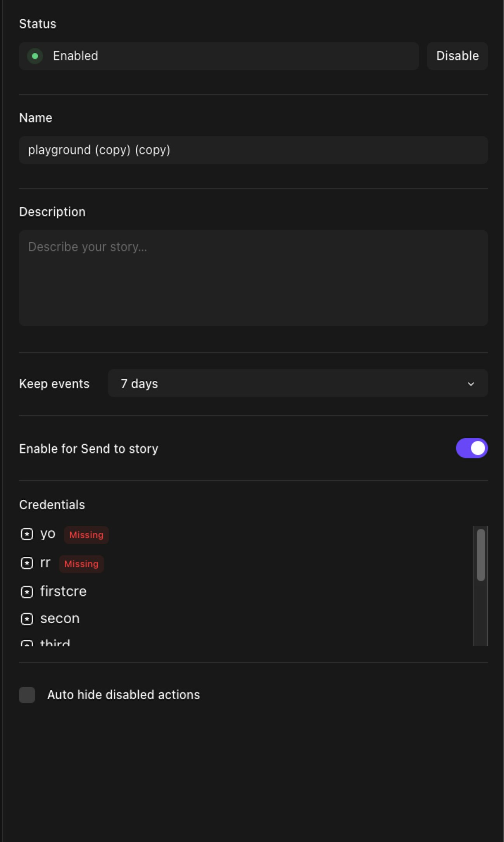Viewport: 504px width, 842px height.
Task: Click the credentials list scrollbar
Action: tap(481, 555)
